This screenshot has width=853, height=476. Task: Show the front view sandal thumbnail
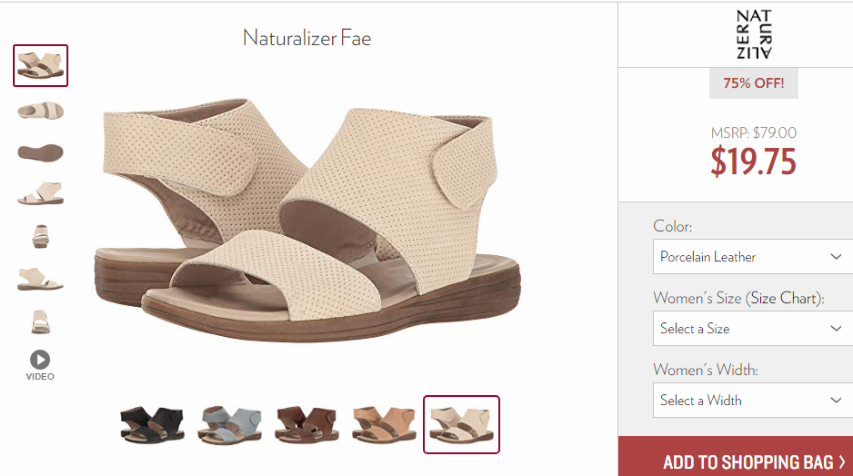40,237
